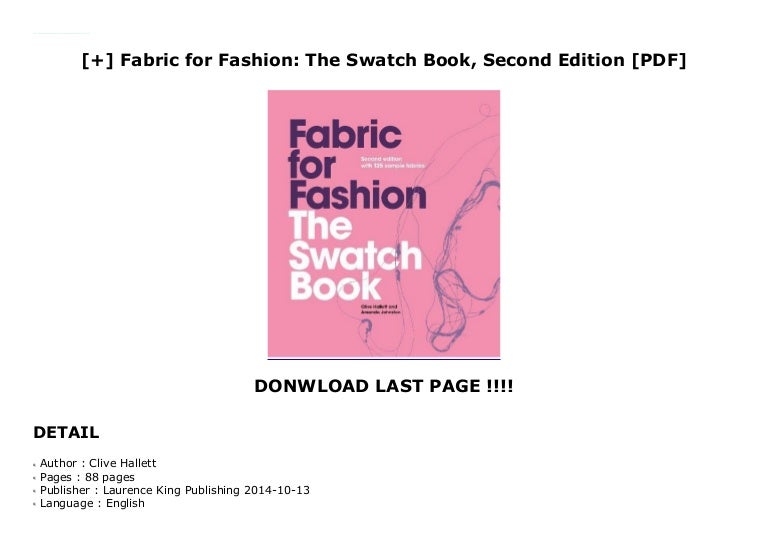Click the bullet before the Author line
The height and width of the screenshot is (543, 768).
pos(35,464)
